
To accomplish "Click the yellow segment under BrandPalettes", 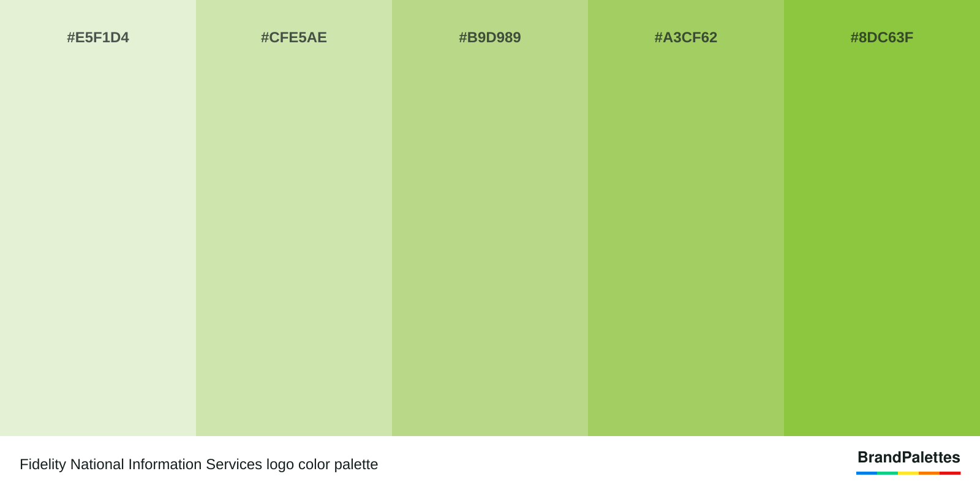I will [908, 473].
